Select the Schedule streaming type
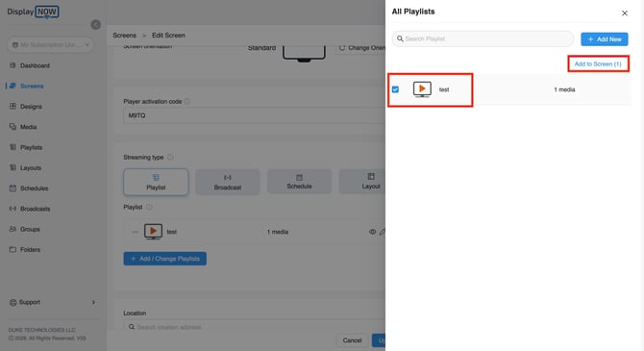The width and height of the screenshot is (644, 351). pos(299,181)
